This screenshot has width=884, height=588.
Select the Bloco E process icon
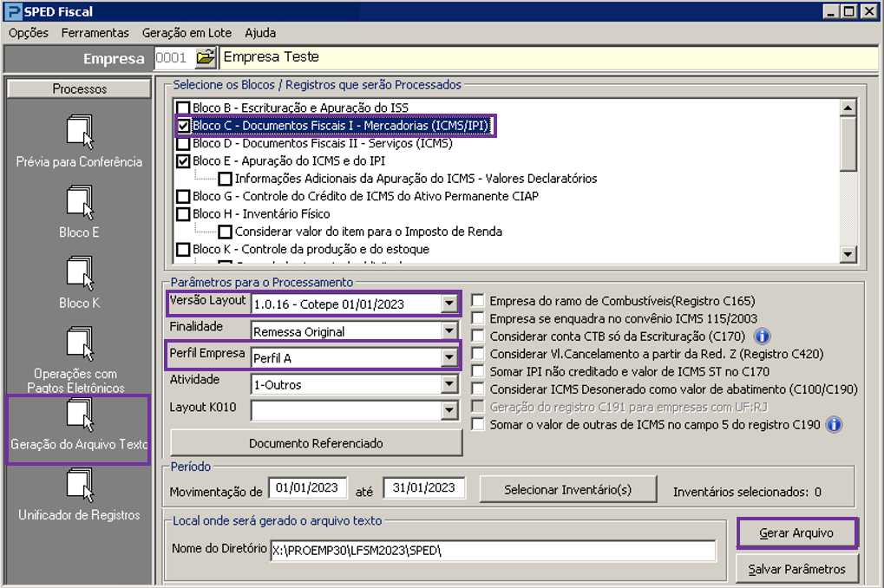80,202
